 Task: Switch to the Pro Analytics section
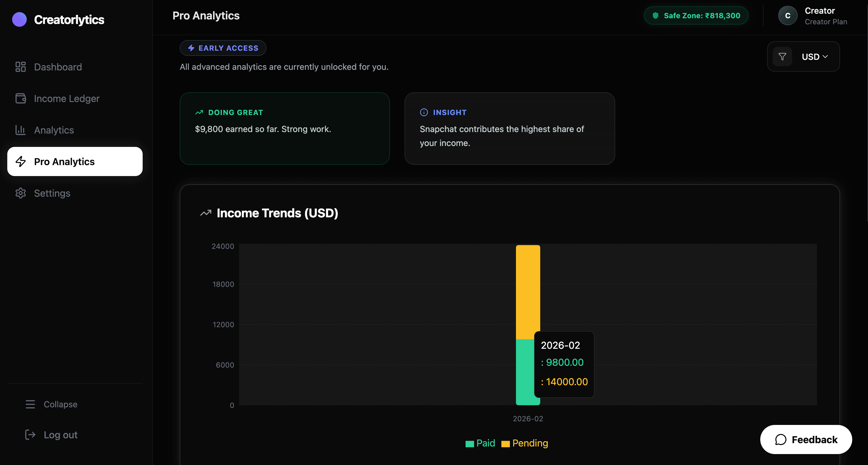pyautogui.click(x=64, y=161)
